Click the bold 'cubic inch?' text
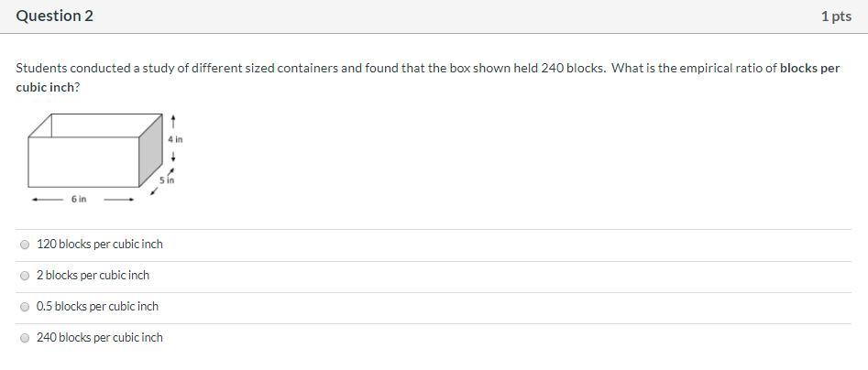This screenshot has height=370, width=868. click(x=48, y=87)
